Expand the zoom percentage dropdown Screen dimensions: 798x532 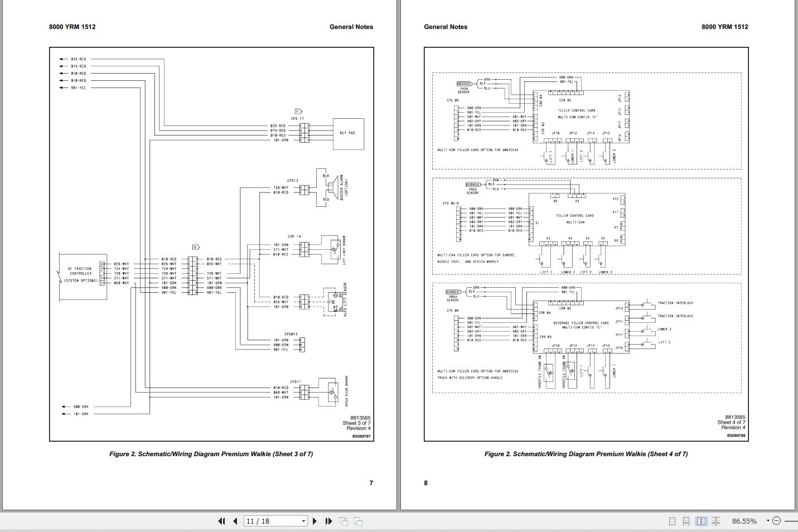pos(768,521)
